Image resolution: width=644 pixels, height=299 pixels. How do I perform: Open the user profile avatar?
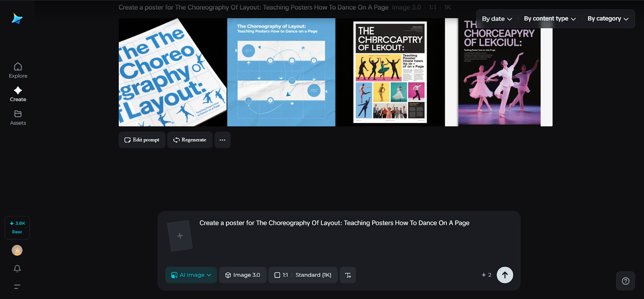point(17,250)
